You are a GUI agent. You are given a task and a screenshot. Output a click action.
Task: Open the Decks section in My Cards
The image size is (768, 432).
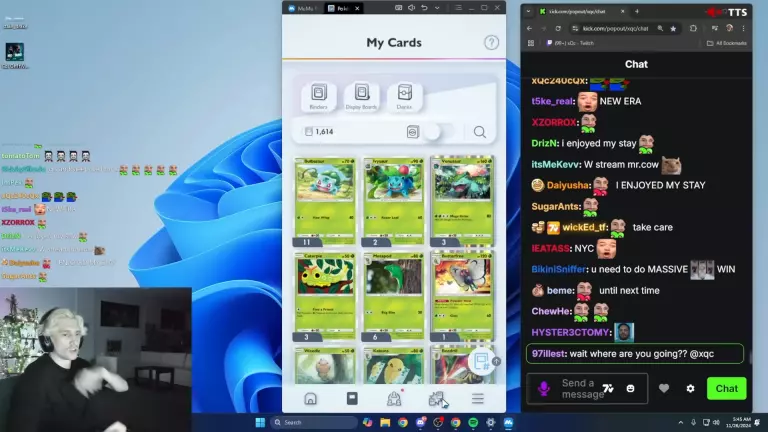click(405, 96)
